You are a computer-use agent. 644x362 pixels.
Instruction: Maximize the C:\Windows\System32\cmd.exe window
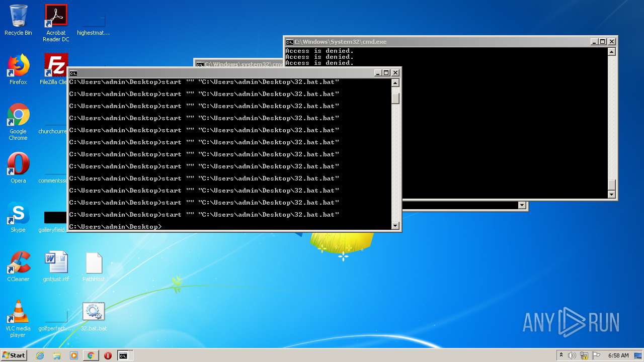(603, 42)
